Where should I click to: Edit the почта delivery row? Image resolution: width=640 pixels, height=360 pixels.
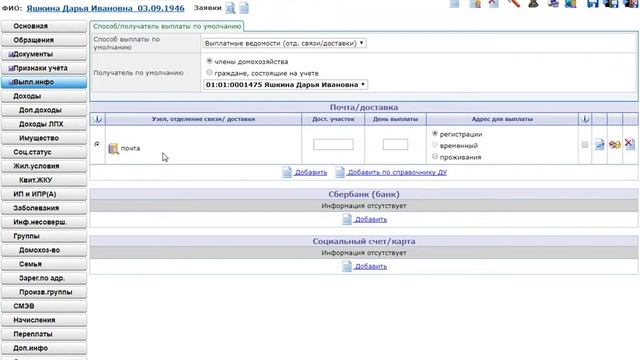tap(599, 144)
